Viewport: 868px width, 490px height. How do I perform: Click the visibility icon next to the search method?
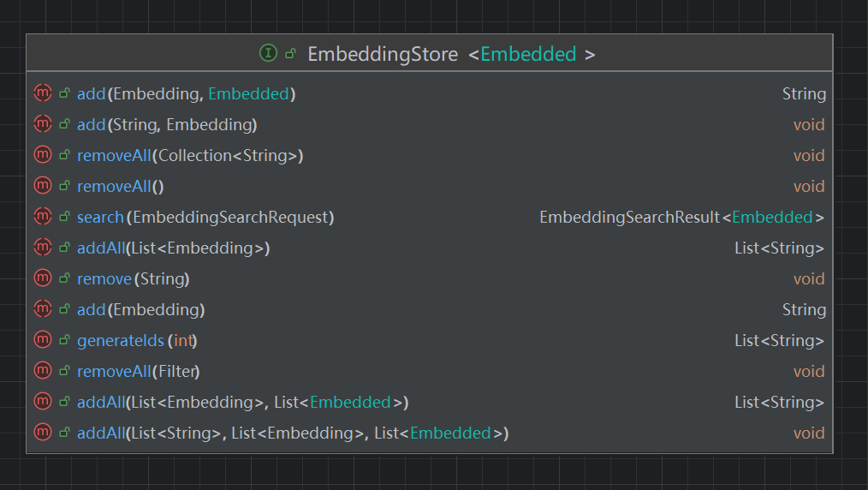[64, 217]
